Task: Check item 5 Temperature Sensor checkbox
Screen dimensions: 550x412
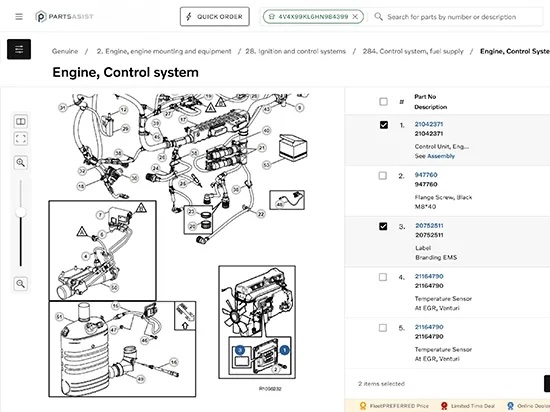Action: pyautogui.click(x=383, y=328)
